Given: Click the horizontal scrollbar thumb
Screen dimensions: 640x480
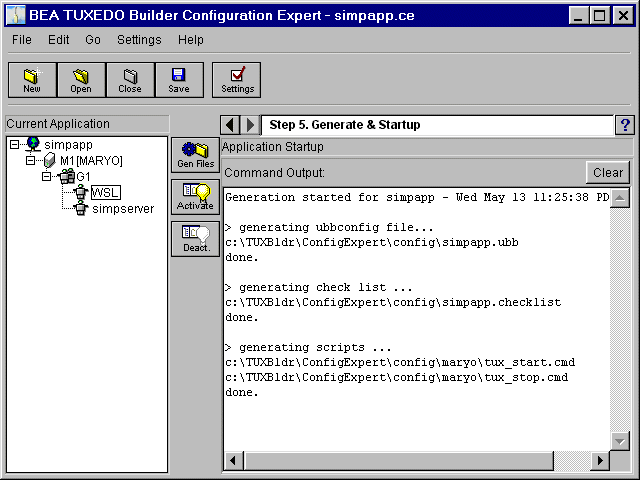Looking at the screenshot, I should coord(398,461).
